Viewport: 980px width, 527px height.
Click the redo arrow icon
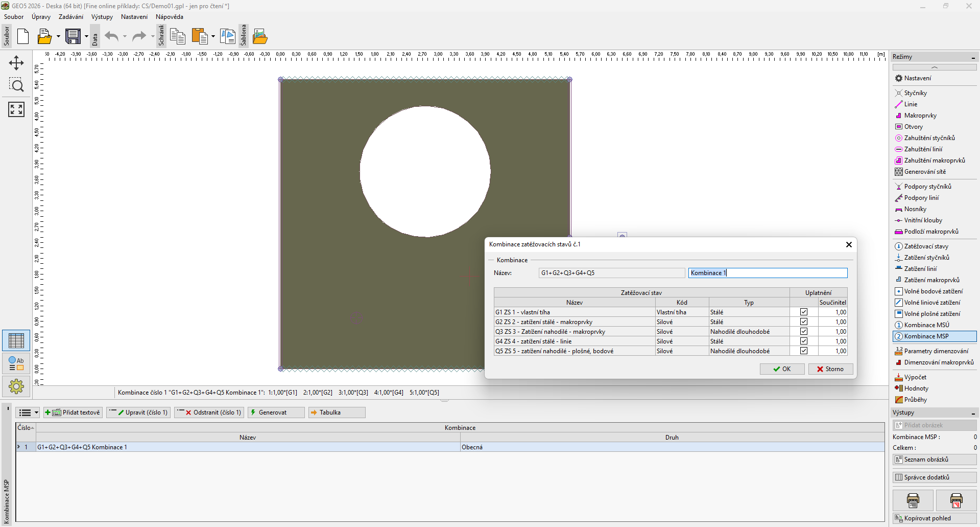pyautogui.click(x=138, y=36)
